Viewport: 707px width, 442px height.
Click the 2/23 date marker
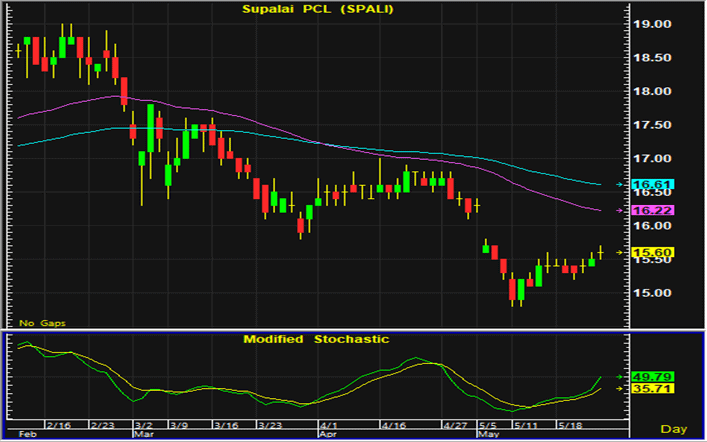click(x=102, y=425)
